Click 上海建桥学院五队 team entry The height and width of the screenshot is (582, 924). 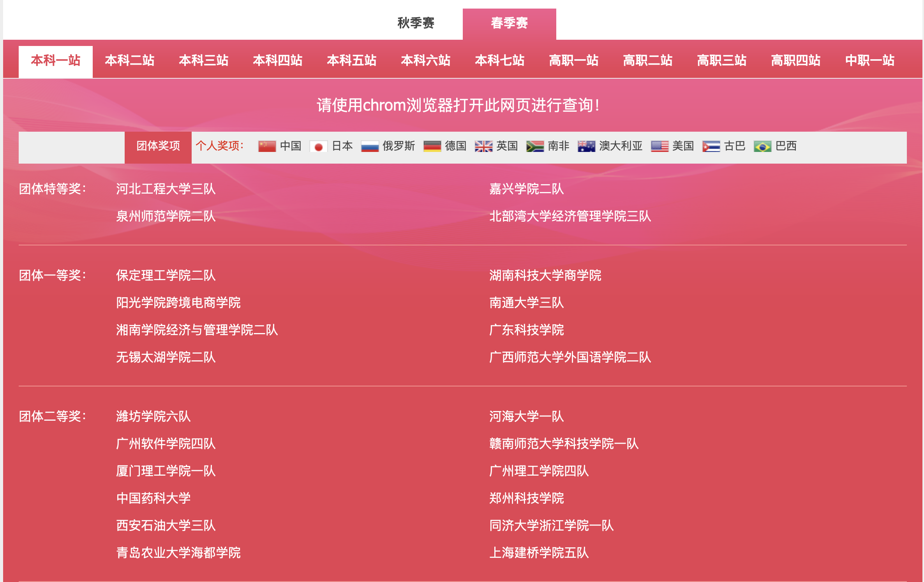539,553
